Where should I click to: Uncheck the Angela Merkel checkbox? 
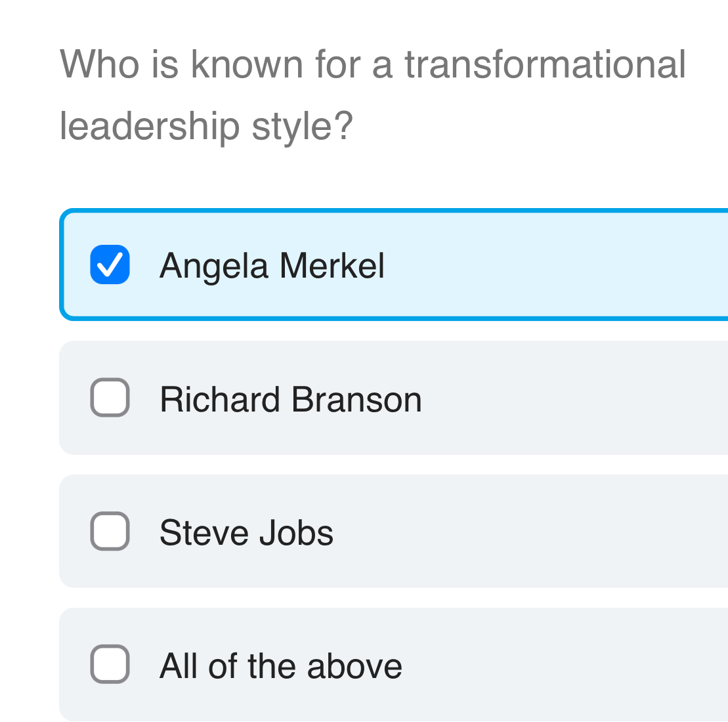(x=110, y=265)
